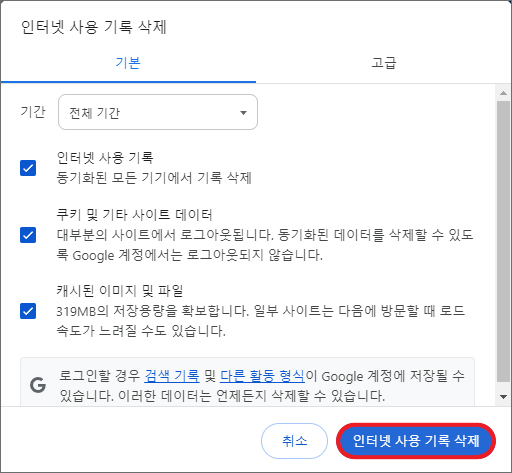Uncheck the 인터넷 사용 기록 checkbox
This screenshot has width=512, height=473.
[x=28, y=168]
